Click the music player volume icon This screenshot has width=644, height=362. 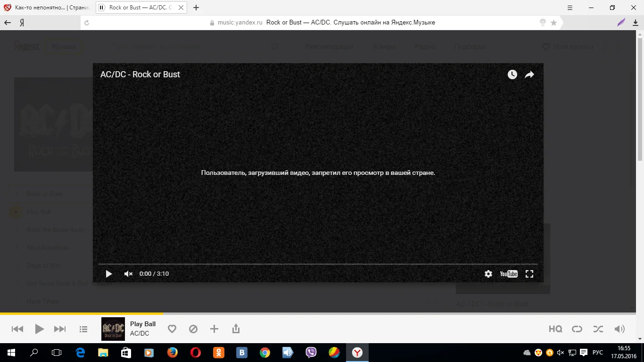coord(619,329)
